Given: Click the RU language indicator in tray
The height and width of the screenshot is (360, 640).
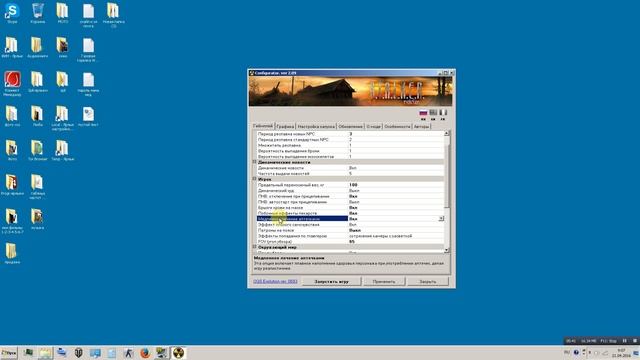Looking at the screenshot, I should (567, 352).
